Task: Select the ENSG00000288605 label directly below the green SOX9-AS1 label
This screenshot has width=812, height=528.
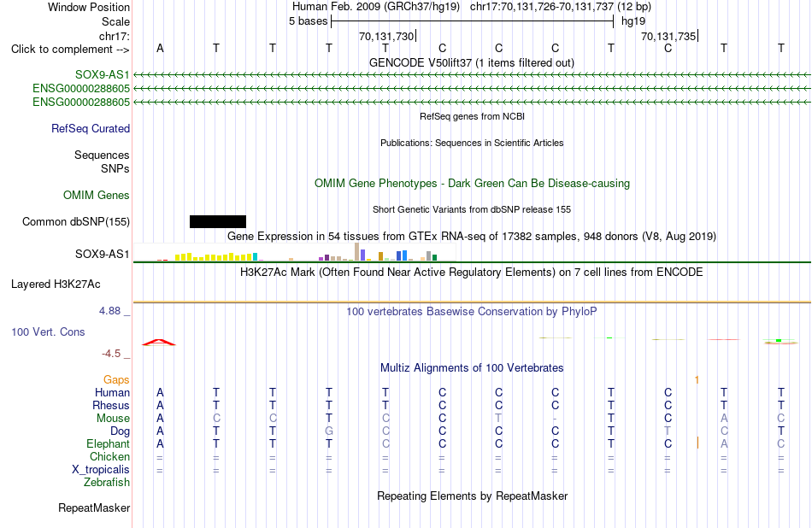Action: 81,89
